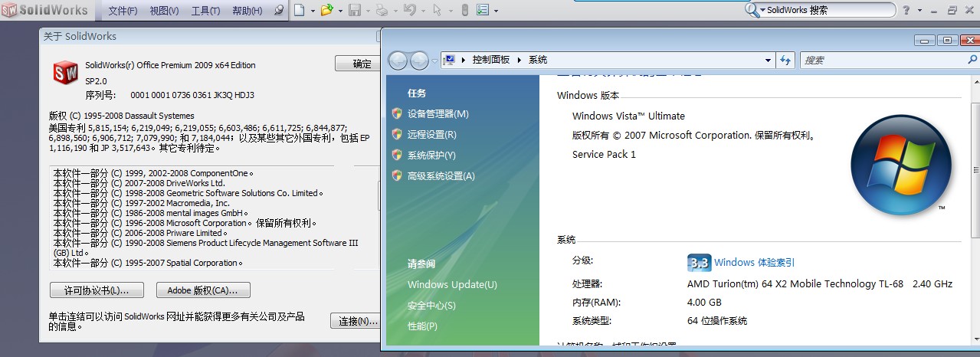Click the Back arrow in the Control Panel window
980x357 pixels.
(x=398, y=60)
